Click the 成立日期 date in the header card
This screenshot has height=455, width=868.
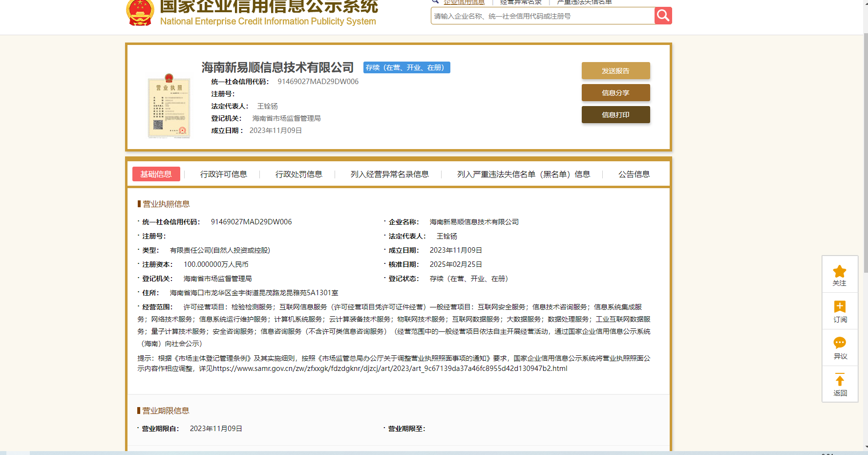coord(275,130)
